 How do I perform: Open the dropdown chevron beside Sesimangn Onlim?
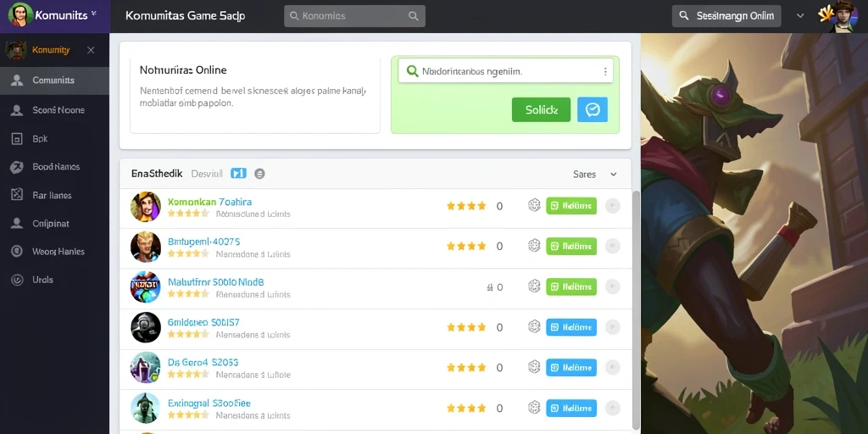[x=800, y=16]
